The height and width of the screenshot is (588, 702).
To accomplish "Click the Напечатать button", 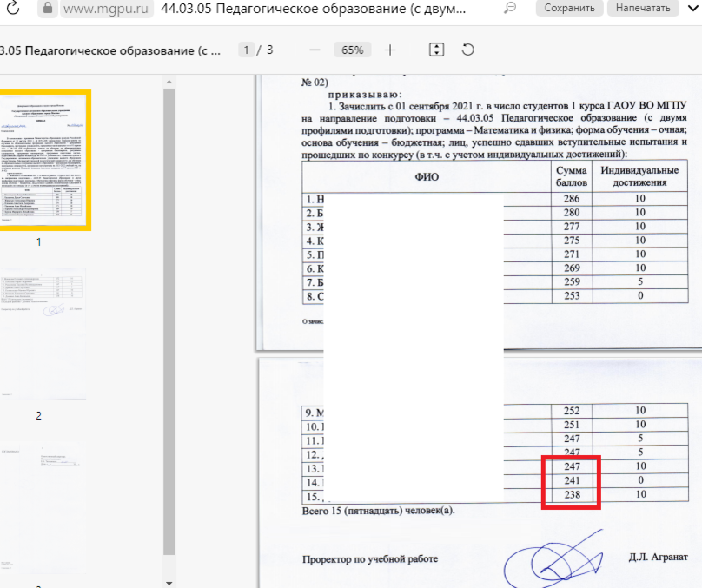I will 643,8.
